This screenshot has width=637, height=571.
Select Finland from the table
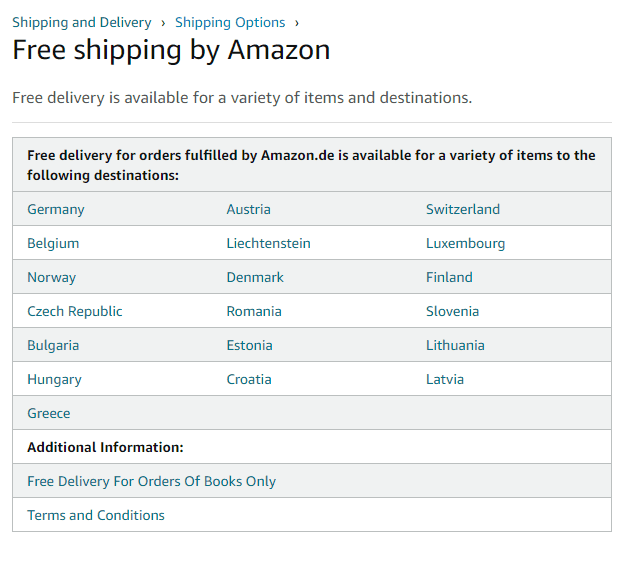point(449,278)
